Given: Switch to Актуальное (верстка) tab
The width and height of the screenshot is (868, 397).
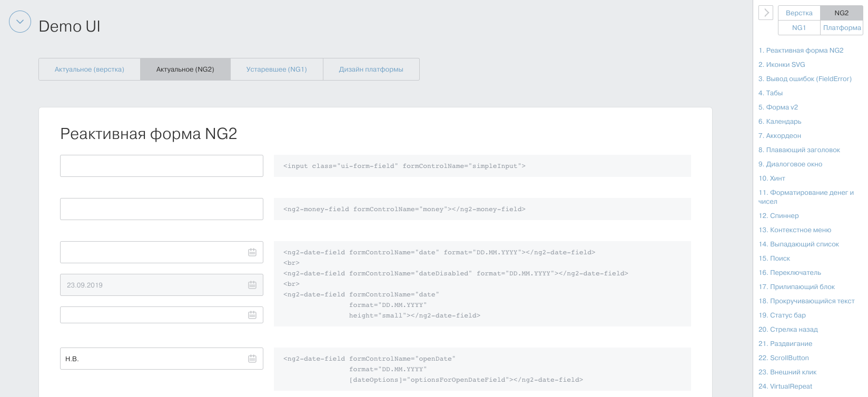Looking at the screenshot, I should coord(90,70).
